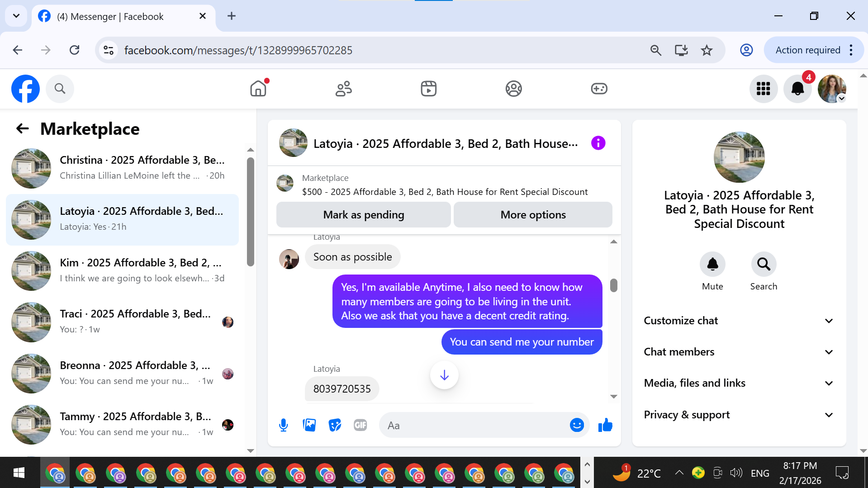Click the Facebook search magnifier icon
868x488 pixels.
(x=60, y=89)
